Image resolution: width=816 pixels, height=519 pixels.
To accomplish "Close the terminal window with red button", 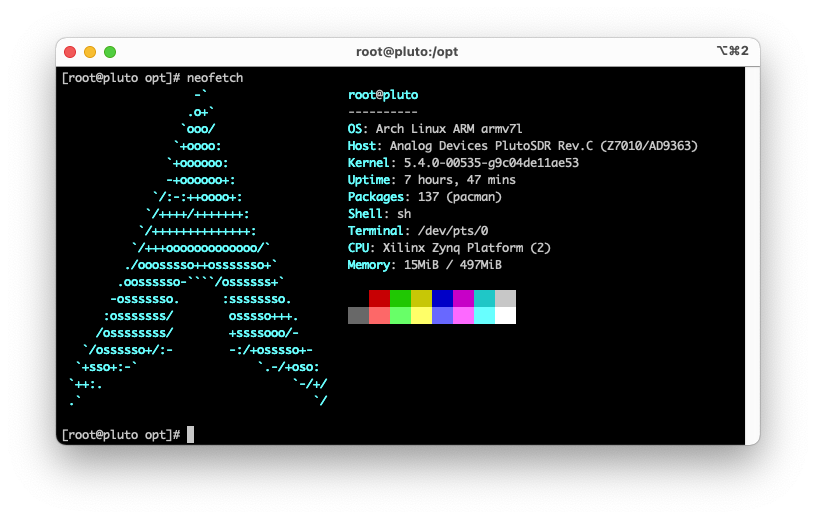I will 70,52.
